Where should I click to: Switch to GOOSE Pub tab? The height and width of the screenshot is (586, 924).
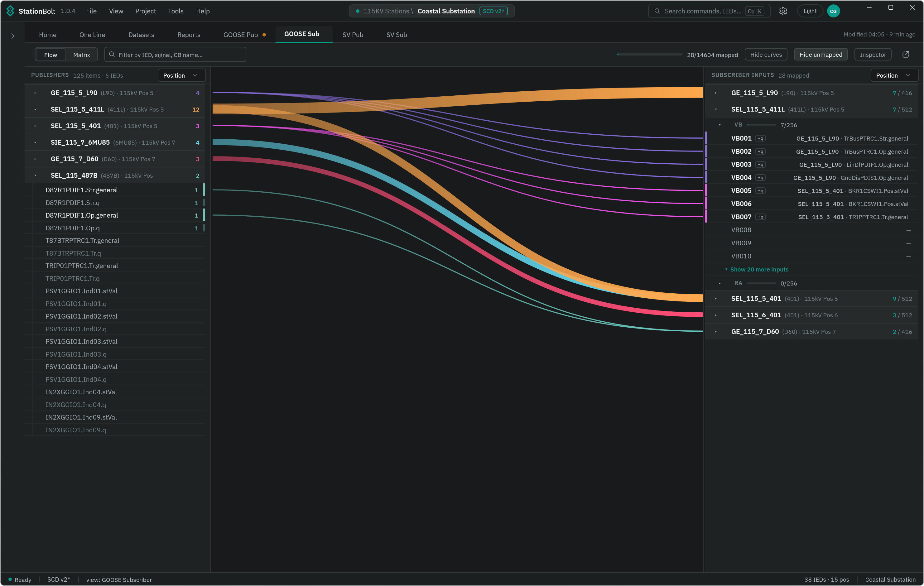[x=244, y=35]
